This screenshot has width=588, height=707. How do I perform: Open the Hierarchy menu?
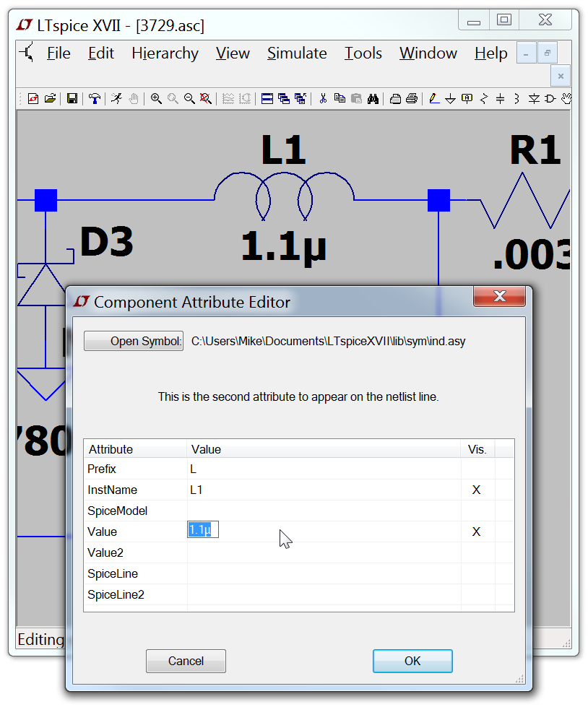pos(165,53)
